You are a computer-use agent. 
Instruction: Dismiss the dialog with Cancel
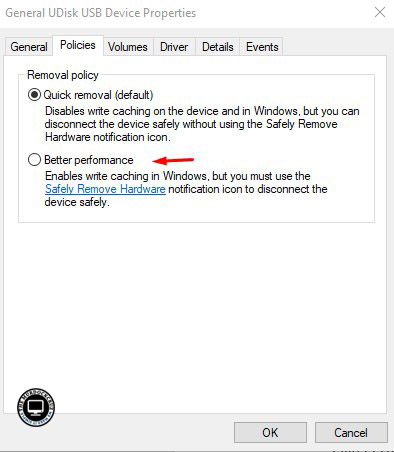tap(351, 433)
